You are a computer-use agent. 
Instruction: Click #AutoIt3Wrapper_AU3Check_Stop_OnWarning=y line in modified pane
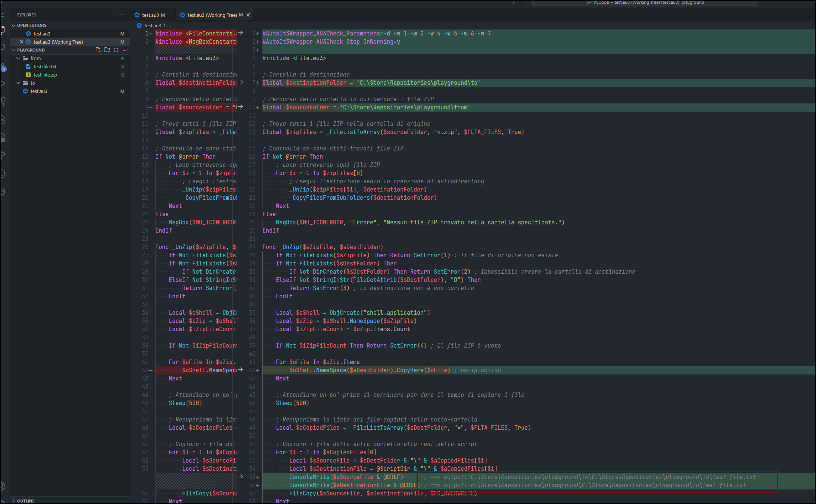(331, 41)
